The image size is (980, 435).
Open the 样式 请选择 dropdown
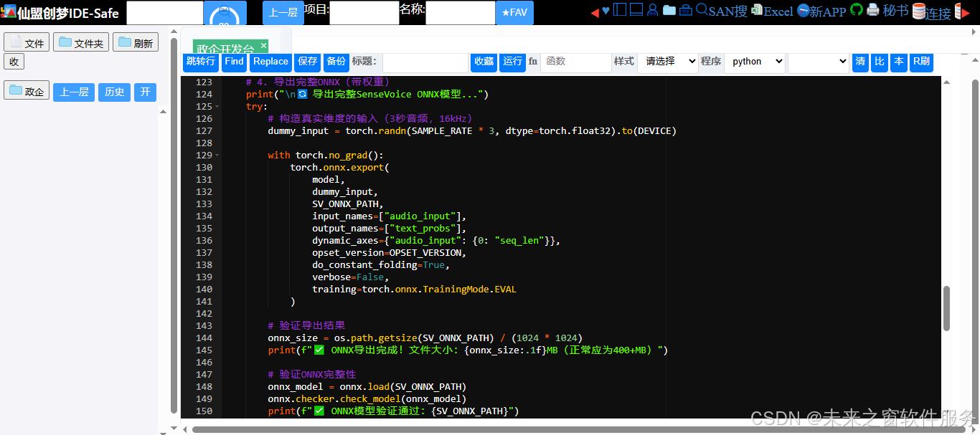[x=668, y=62]
